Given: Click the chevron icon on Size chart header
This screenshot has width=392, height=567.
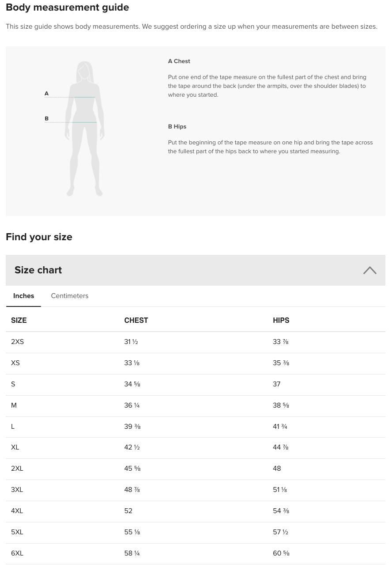Looking at the screenshot, I should pos(369,270).
